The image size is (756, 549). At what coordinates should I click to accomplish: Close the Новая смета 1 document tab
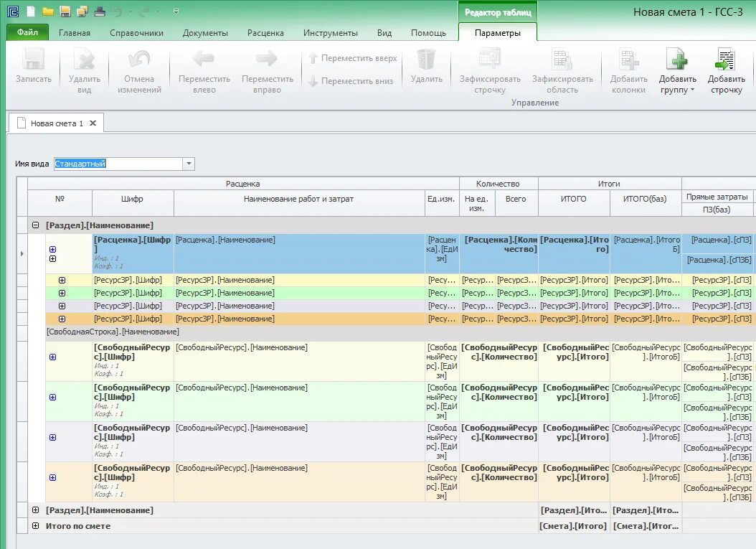93,123
